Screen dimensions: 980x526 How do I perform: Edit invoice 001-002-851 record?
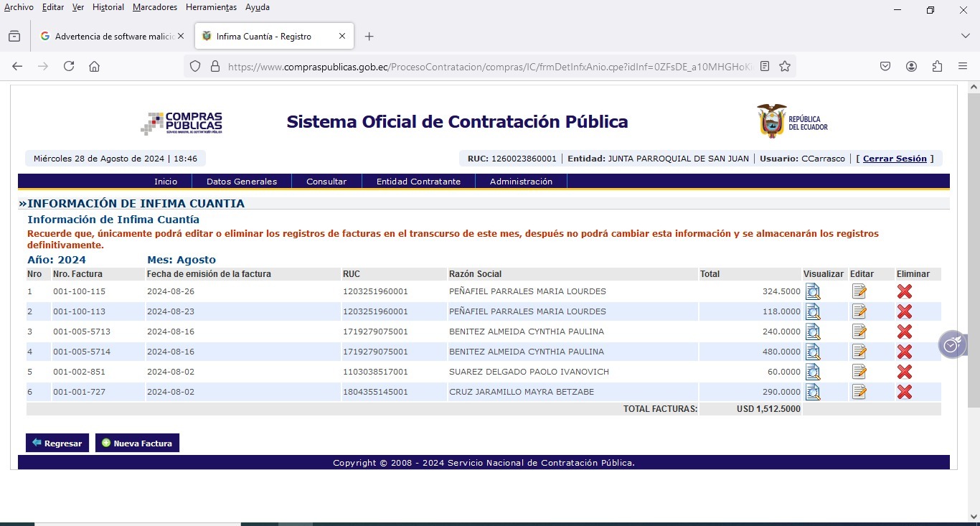tap(859, 372)
